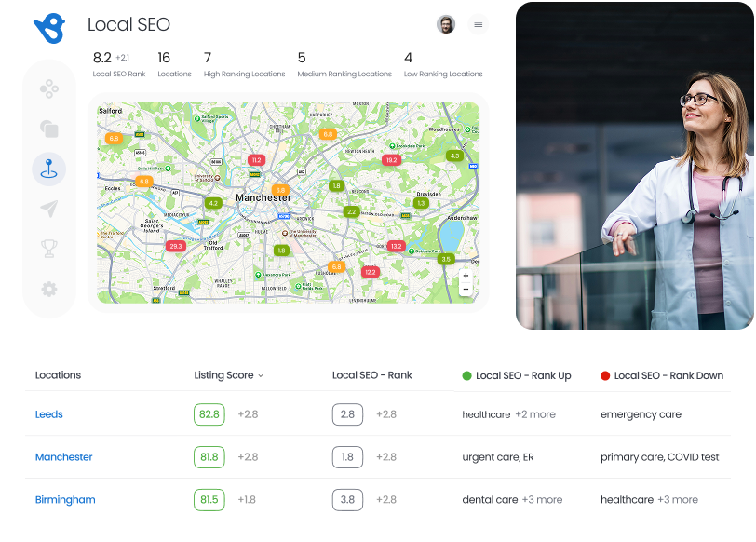Click Birmingham listing score 81.5 badge
Screen dimensions: 756x542
click(209, 499)
